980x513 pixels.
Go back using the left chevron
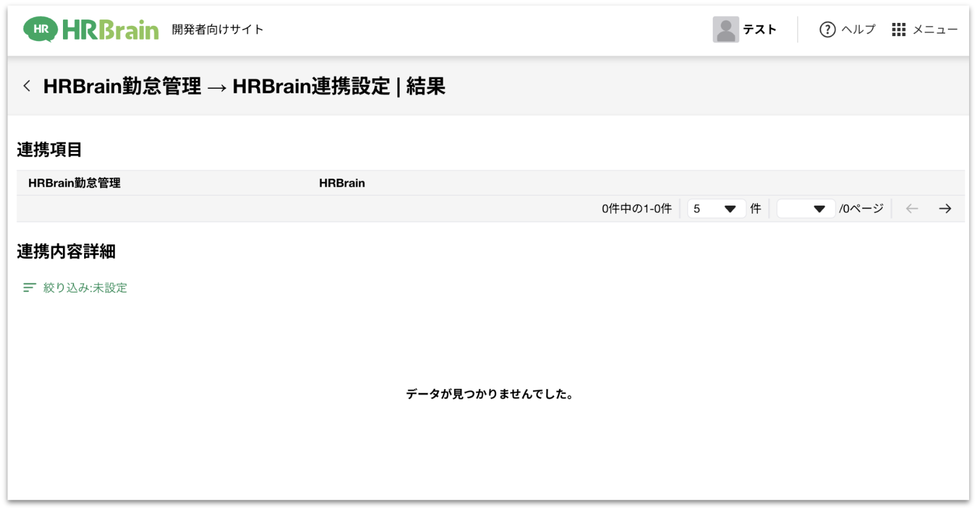click(x=27, y=86)
